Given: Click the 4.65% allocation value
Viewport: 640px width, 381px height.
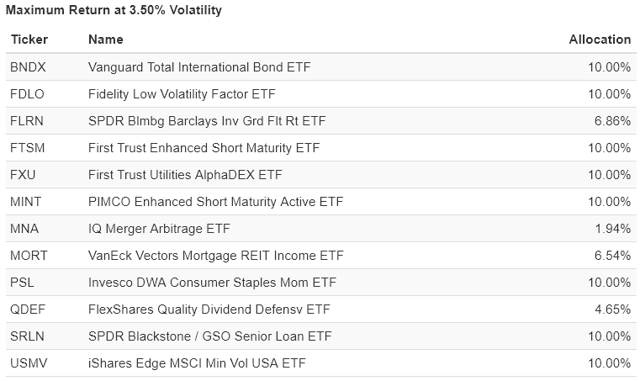Looking at the screenshot, I should (x=613, y=310).
